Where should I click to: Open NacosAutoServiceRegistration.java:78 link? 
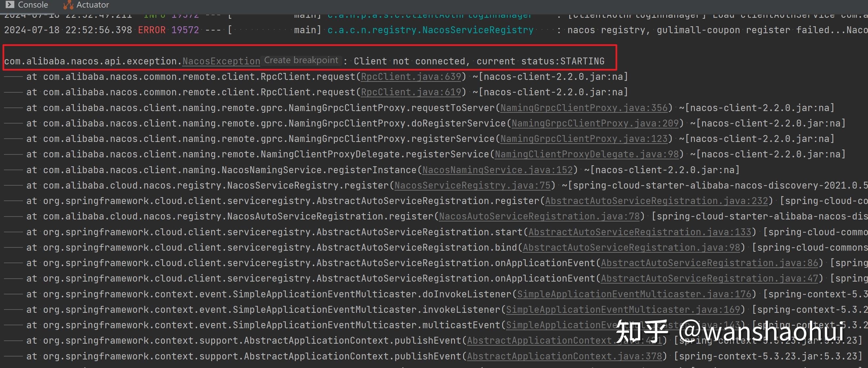[x=539, y=216]
